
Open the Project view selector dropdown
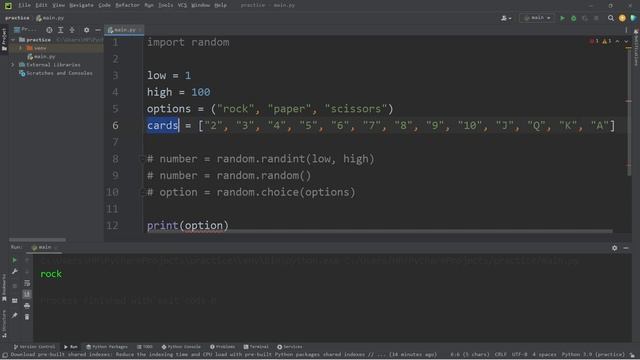coord(26,30)
